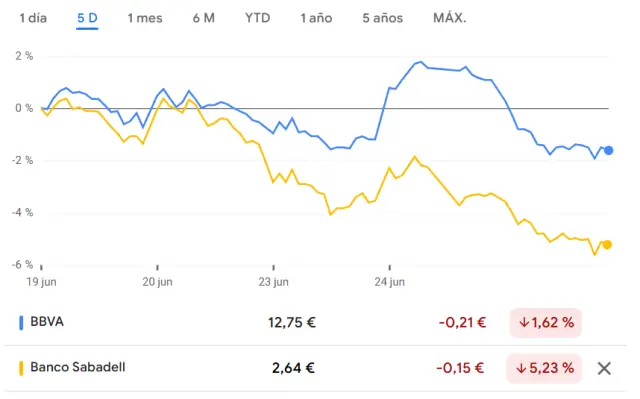Open the MÁX. chart range
Viewport: 640px width, 399px height.
point(450,18)
